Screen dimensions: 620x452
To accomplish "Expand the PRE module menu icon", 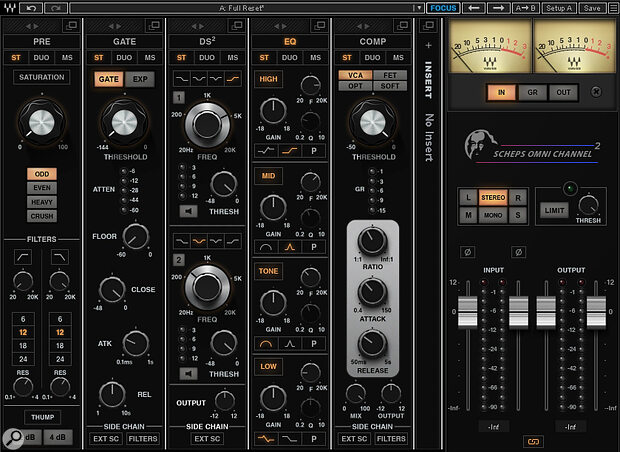I will point(69,24).
